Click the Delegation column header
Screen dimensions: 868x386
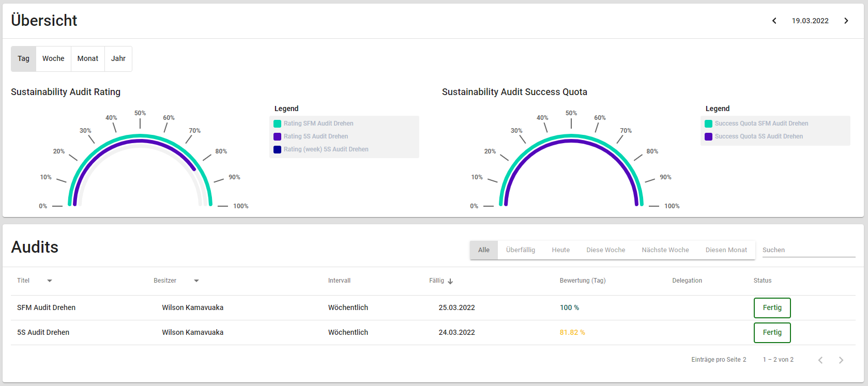[687, 281]
